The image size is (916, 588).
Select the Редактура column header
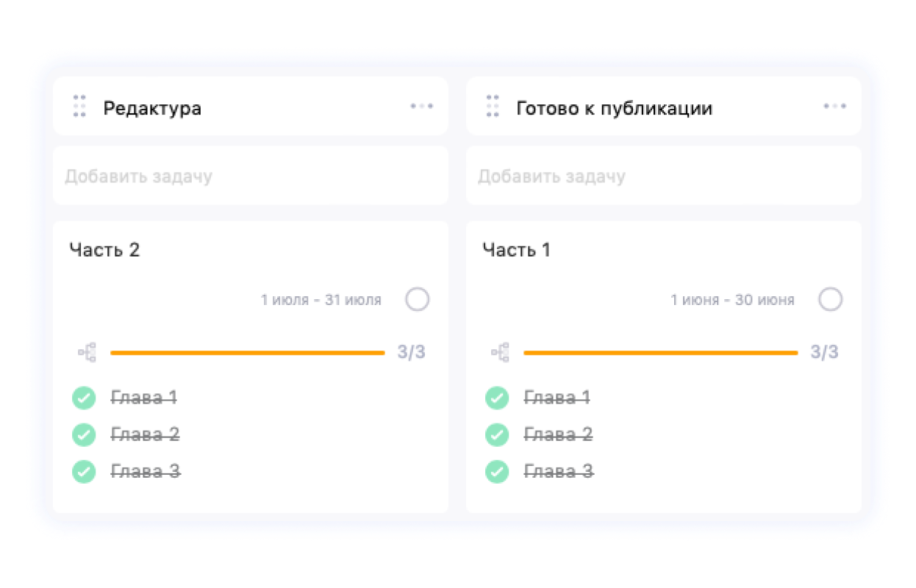pyautogui.click(x=153, y=107)
